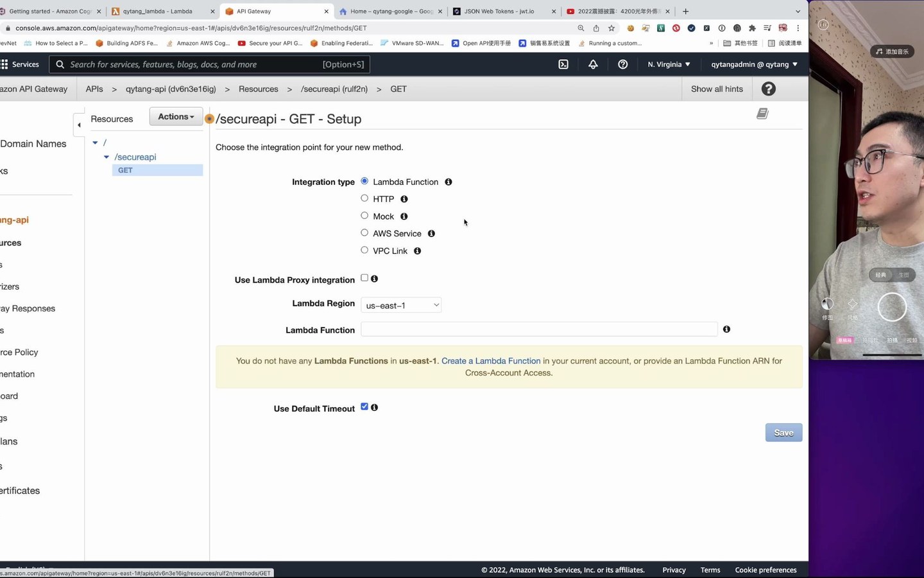This screenshot has width=924, height=578.
Task: Click the Save button
Action: point(783,433)
